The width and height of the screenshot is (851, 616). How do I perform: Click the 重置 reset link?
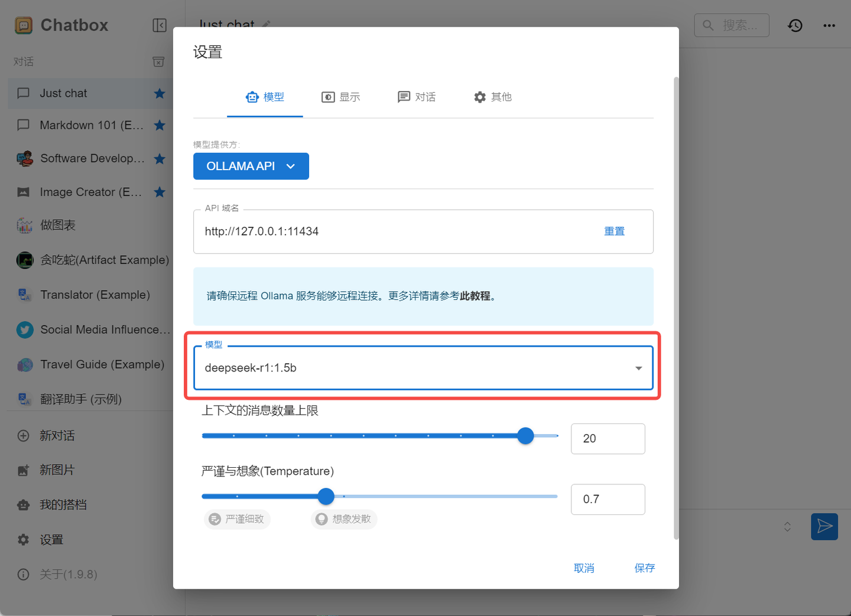(614, 231)
